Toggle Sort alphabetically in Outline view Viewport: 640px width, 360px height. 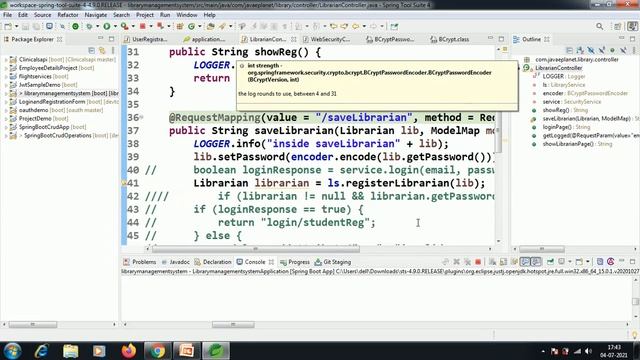click(x=580, y=50)
